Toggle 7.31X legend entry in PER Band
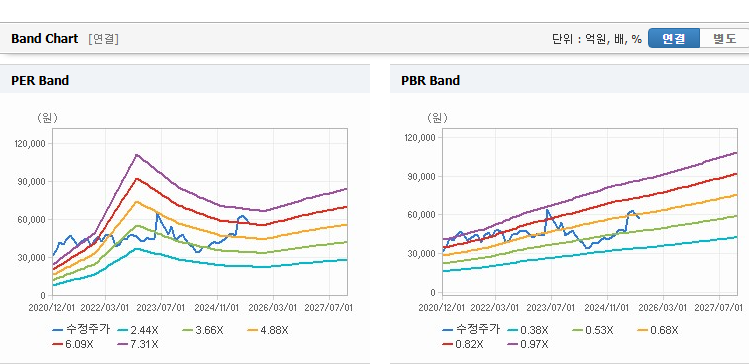749x364 pixels. [139, 344]
